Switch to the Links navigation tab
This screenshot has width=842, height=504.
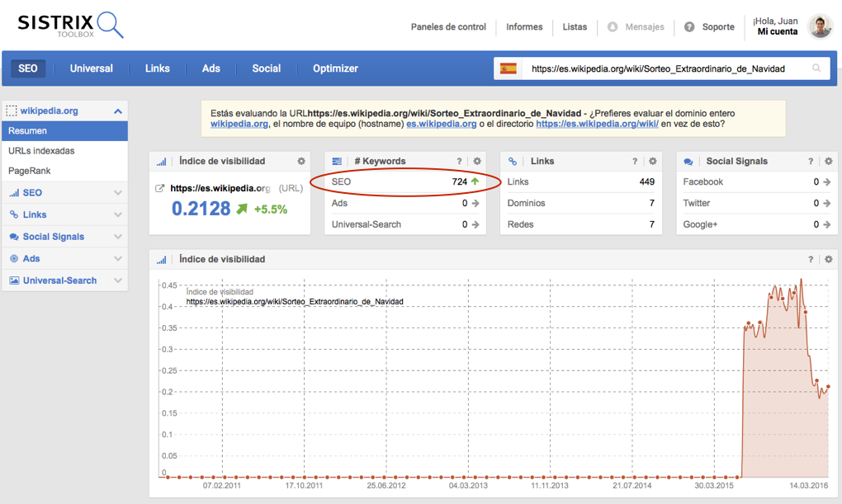157,68
